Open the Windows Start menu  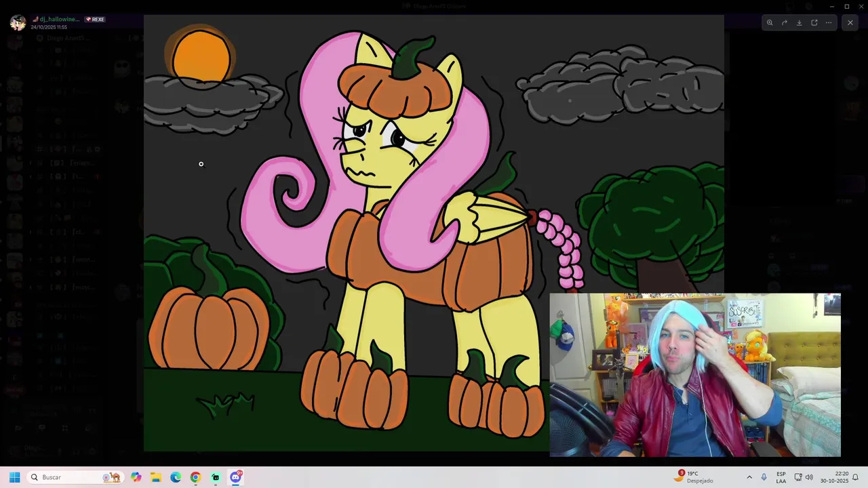tap(15, 477)
